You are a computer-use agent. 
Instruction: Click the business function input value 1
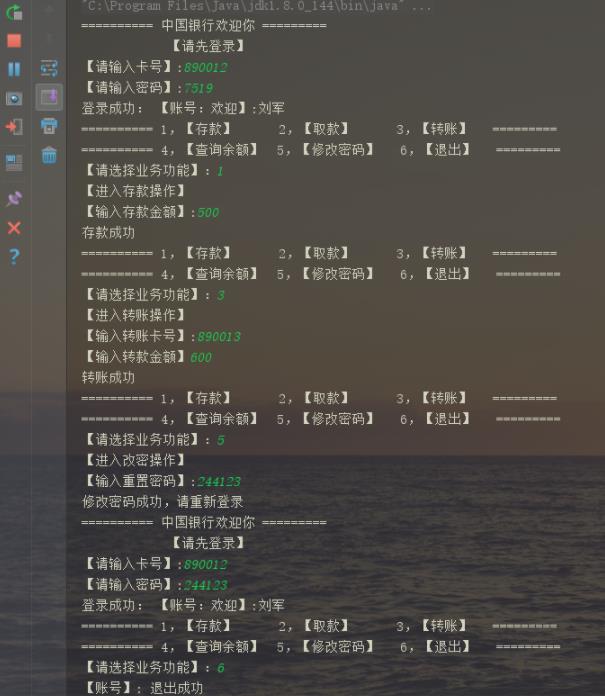pos(220,171)
